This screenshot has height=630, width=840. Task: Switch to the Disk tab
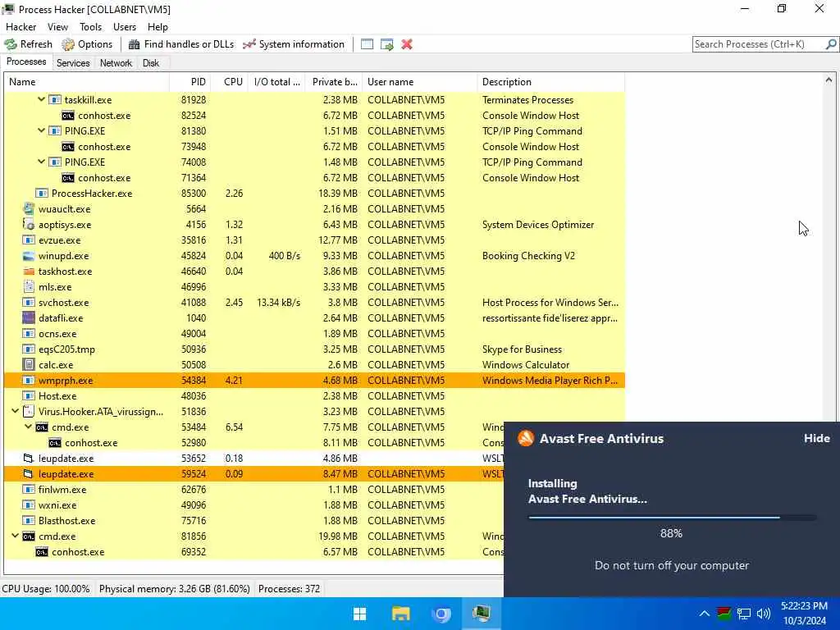(x=151, y=63)
